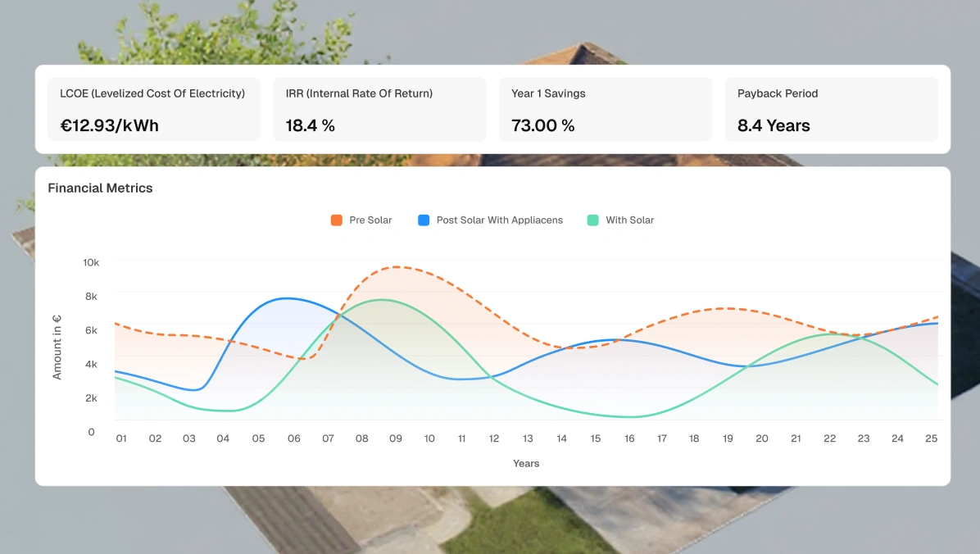Click year 15 on x-axis
The image size is (980, 554).
(x=595, y=438)
